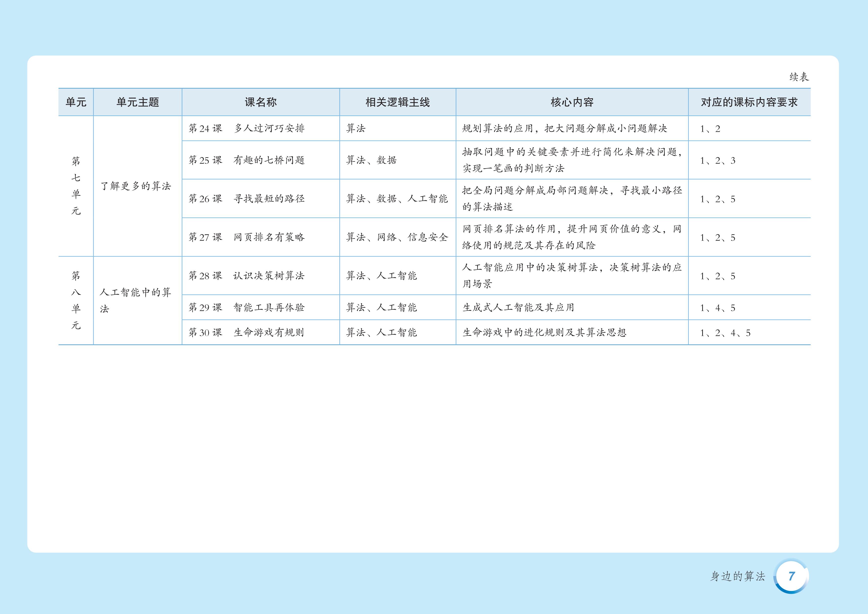The image size is (868, 614).
Task: Click the 身边的算法 footer text
Action: (x=738, y=576)
